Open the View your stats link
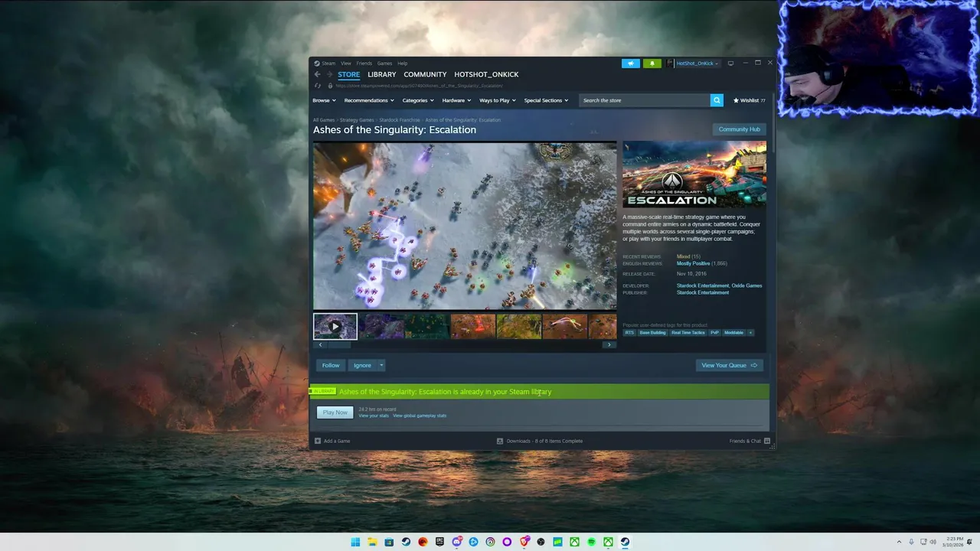The width and height of the screenshot is (980, 551). tap(374, 416)
